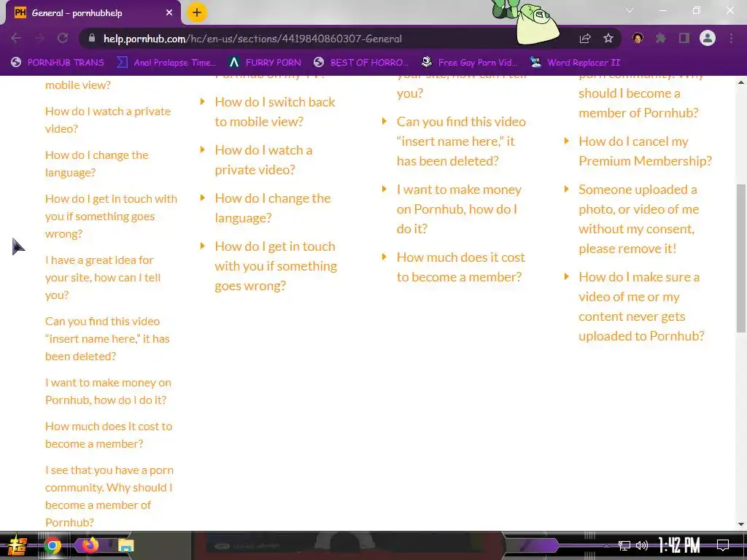Open the Chrome profile avatar

(708, 38)
